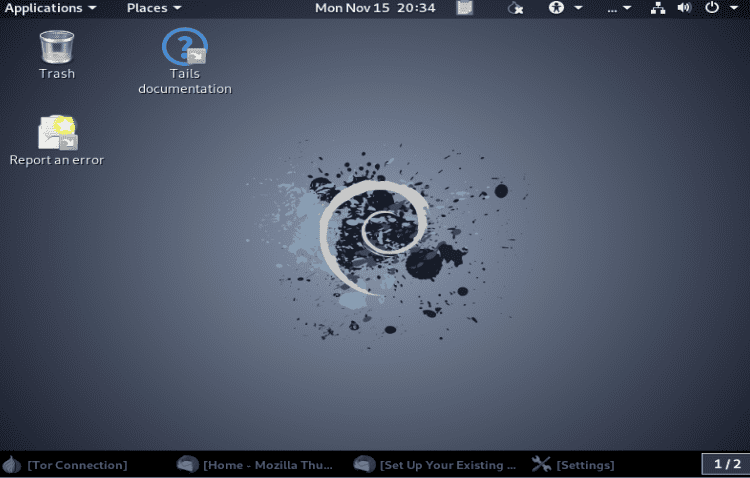Click the Tor onion status icon
The image size is (750, 478).
pyautogui.click(x=515, y=8)
